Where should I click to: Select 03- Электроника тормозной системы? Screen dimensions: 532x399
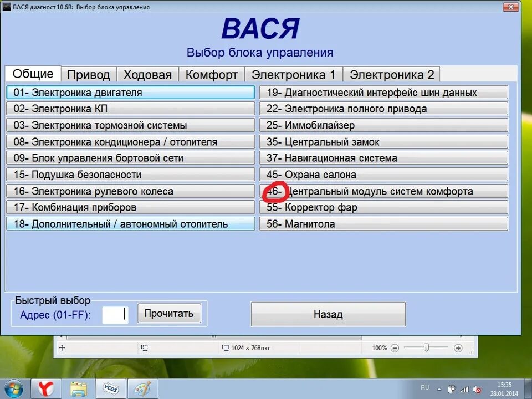[x=131, y=125]
